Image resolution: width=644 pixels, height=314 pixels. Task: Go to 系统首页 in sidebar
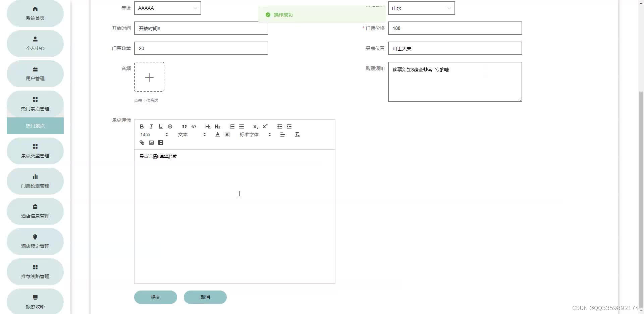35,13
